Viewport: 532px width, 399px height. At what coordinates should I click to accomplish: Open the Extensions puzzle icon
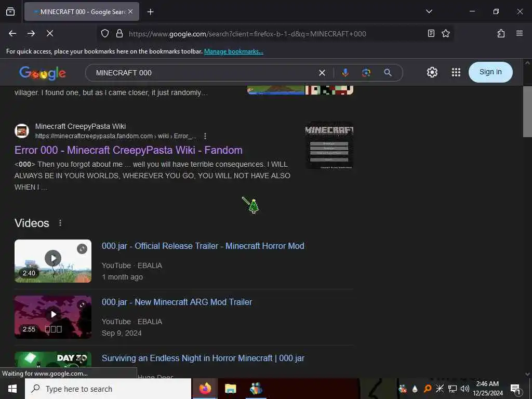(501, 33)
